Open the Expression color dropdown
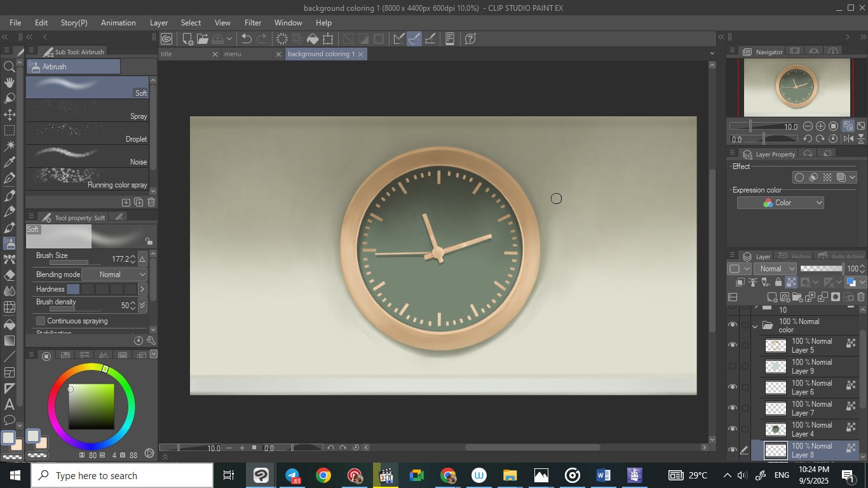This screenshot has height=488, width=868. coord(780,203)
